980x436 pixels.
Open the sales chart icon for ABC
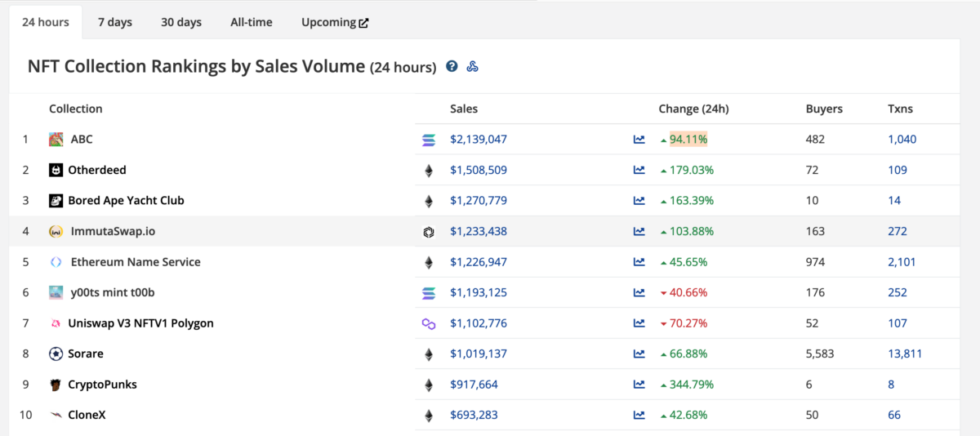coord(639,140)
